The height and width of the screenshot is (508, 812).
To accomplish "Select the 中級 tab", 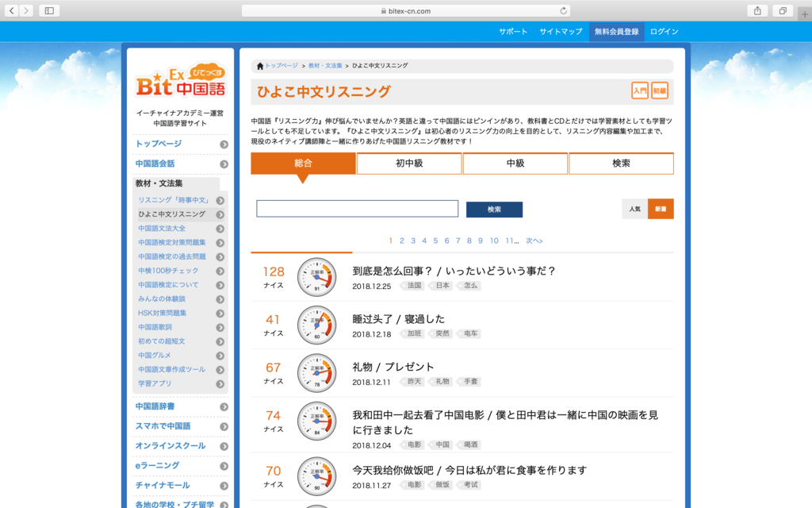I will point(515,164).
